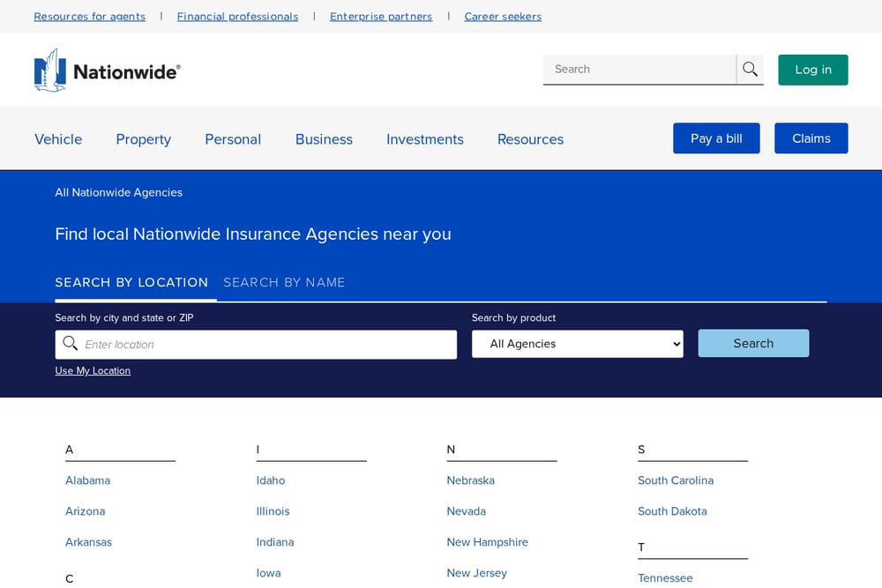Choose South Dakota
This screenshot has width=882, height=588.
coord(672,511)
